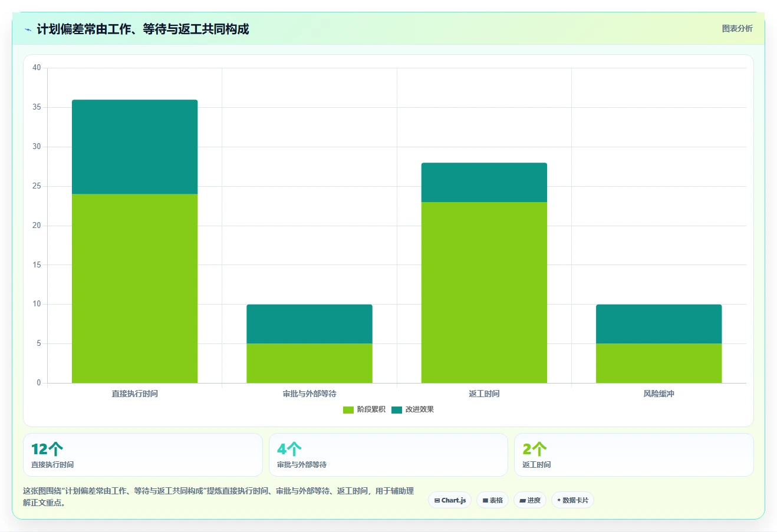Click the chart title 计划偏差常由工作、等待与返工共同构成
Screen dimensions: 777x532
[143, 29]
